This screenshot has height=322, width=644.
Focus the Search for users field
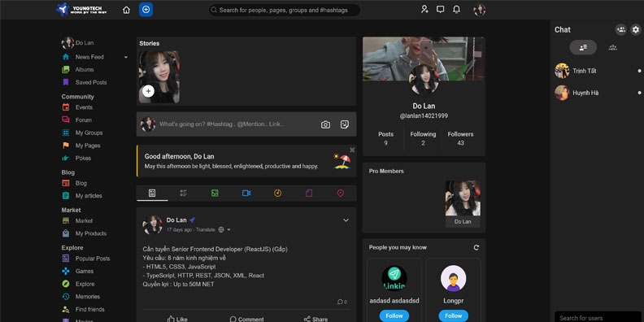pyautogui.click(x=599, y=317)
